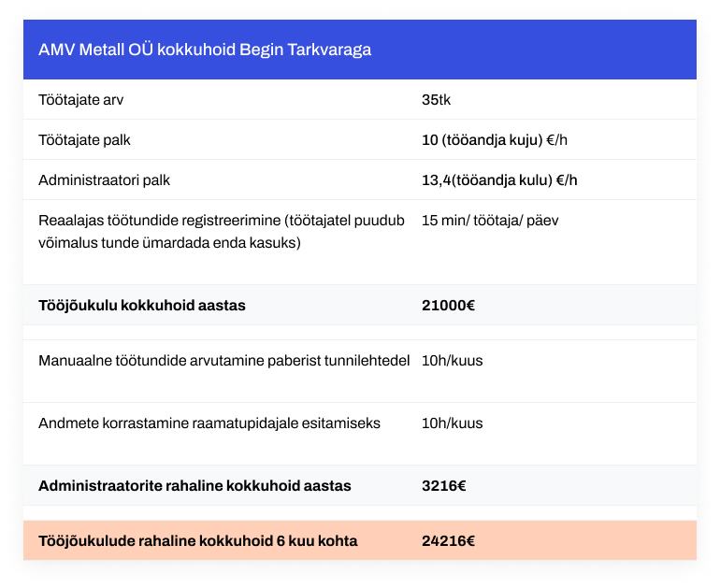Screen dimensions: 720x588
Task: Select the '21000€' savings value
Action: tap(448, 306)
